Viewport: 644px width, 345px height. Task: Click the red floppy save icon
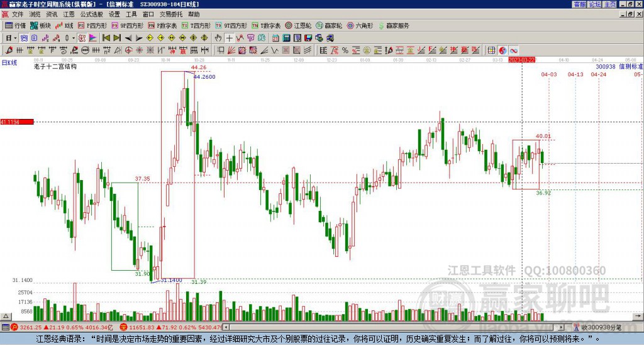click(x=308, y=38)
